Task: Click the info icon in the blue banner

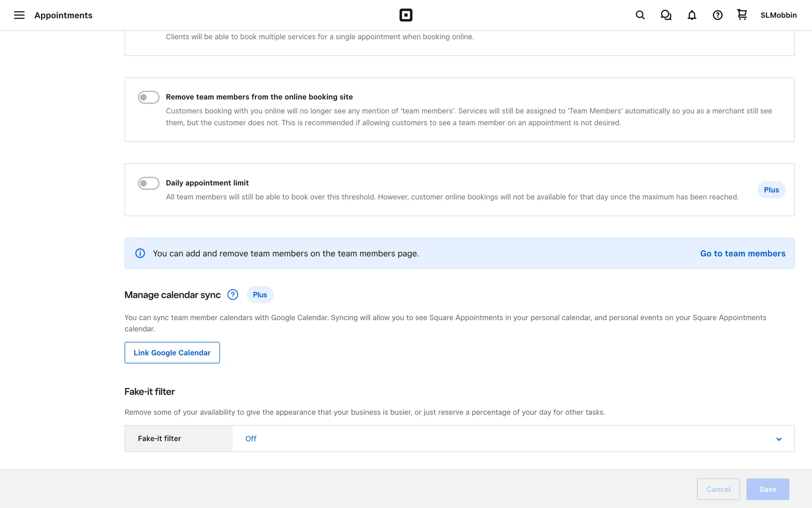Action: click(140, 253)
